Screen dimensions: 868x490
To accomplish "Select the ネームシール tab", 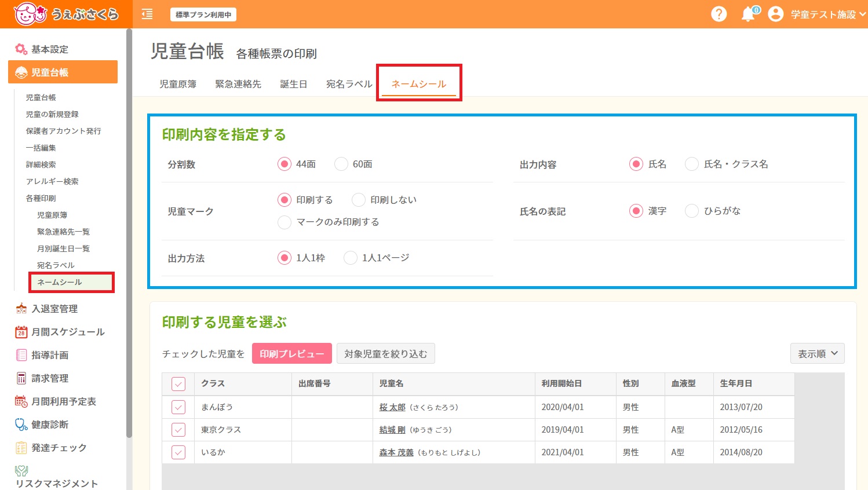I will 419,84.
